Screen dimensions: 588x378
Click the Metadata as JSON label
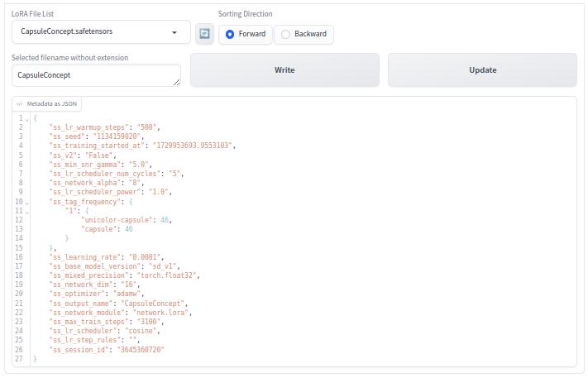[x=52, y=104]
